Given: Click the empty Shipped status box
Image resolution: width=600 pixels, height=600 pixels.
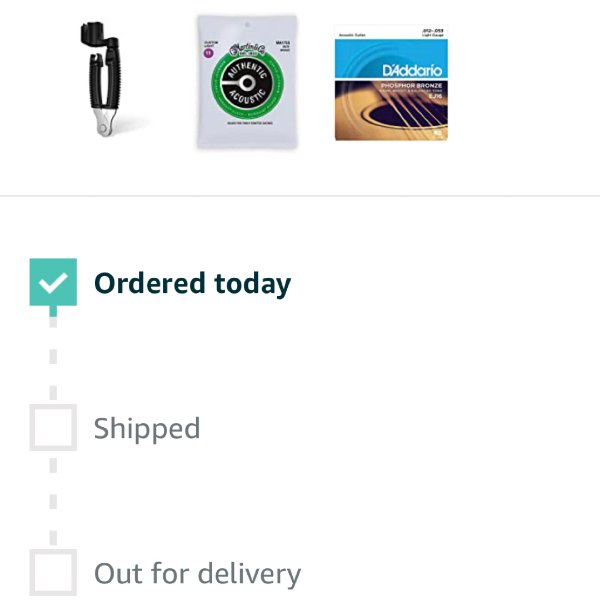Looking at the screenshot, I should pyautogui.click(x=53, y=427).
